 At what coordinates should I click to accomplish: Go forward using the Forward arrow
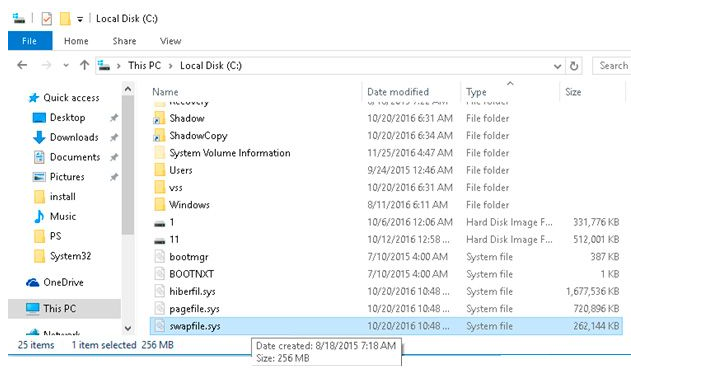[46, 66]
